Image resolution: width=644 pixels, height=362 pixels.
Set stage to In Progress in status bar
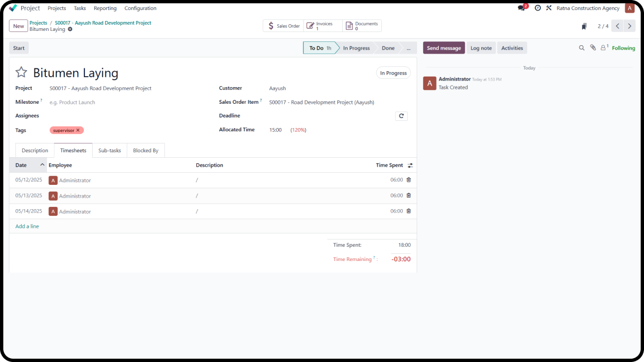click(356, 48)
